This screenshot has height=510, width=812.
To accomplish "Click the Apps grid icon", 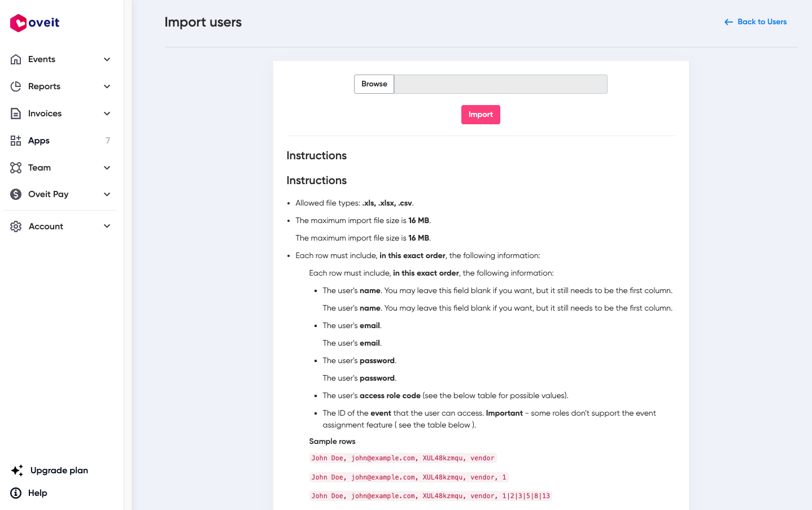I will (x=16, y=141).
